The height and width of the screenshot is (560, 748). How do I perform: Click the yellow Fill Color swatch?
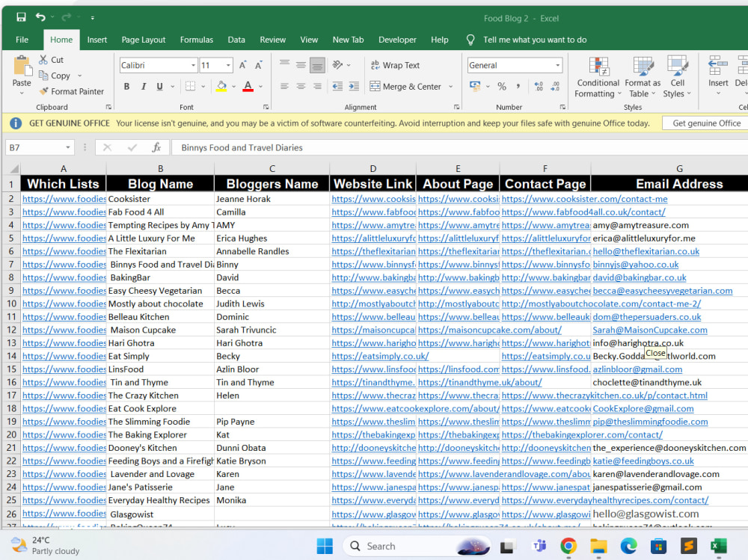click(221, 86)
